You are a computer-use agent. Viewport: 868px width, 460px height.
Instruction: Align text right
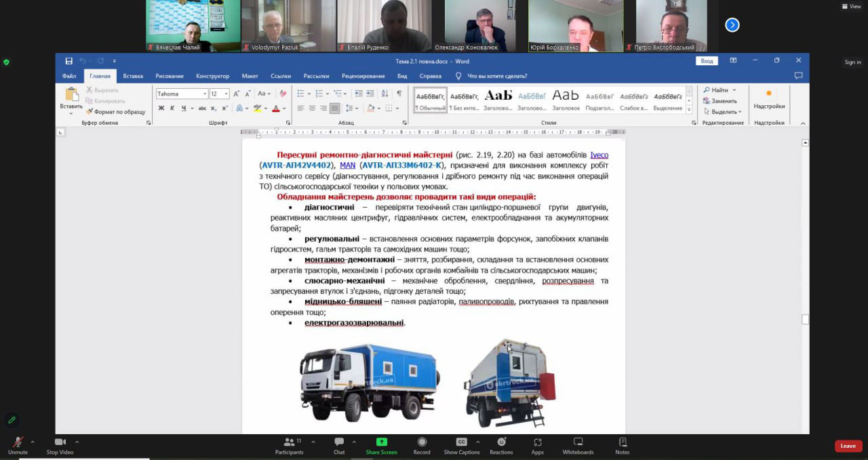tap(323, 108)
